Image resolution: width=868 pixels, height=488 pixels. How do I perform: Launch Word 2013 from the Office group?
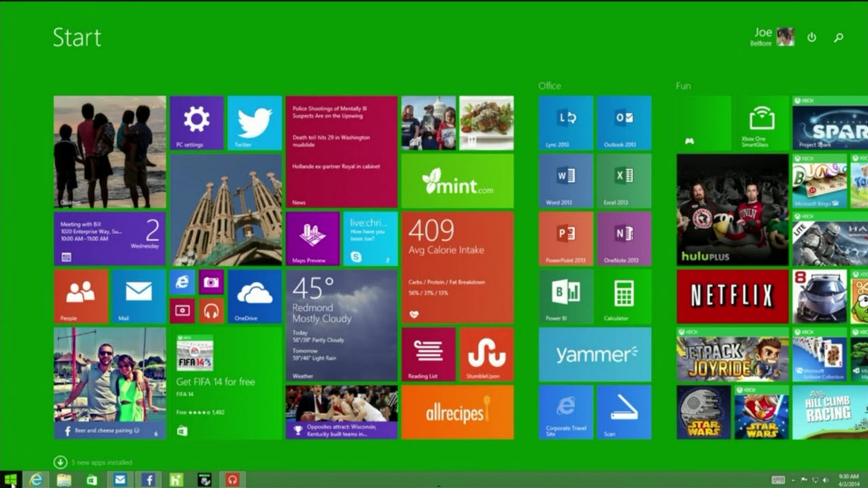click(x=566, y=181)
